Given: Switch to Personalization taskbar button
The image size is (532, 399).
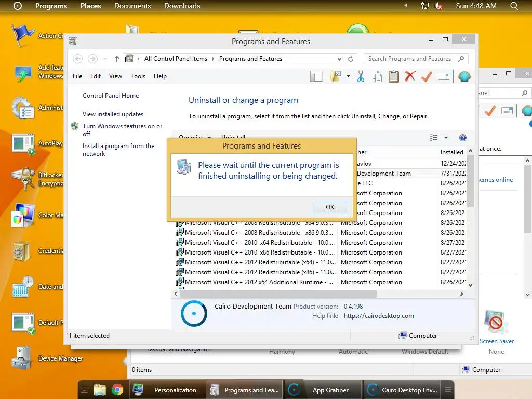Looking at the screenshot, I should pos(167,390).
